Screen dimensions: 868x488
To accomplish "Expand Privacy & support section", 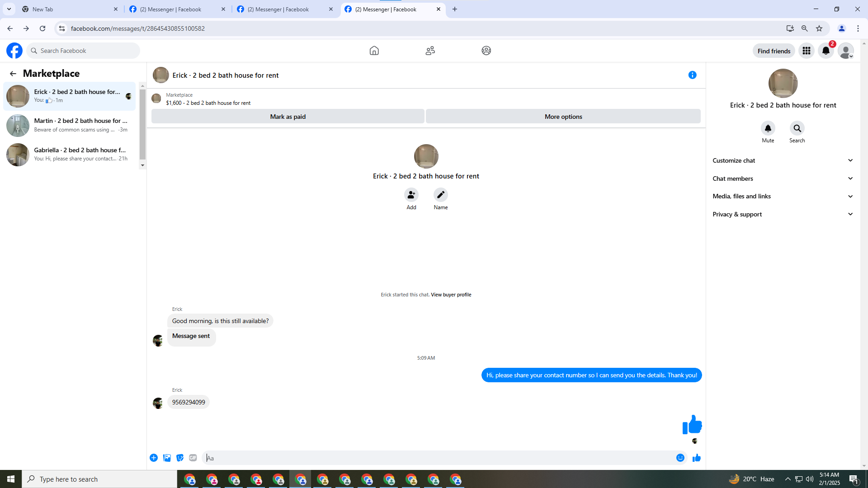I will 783,214.
